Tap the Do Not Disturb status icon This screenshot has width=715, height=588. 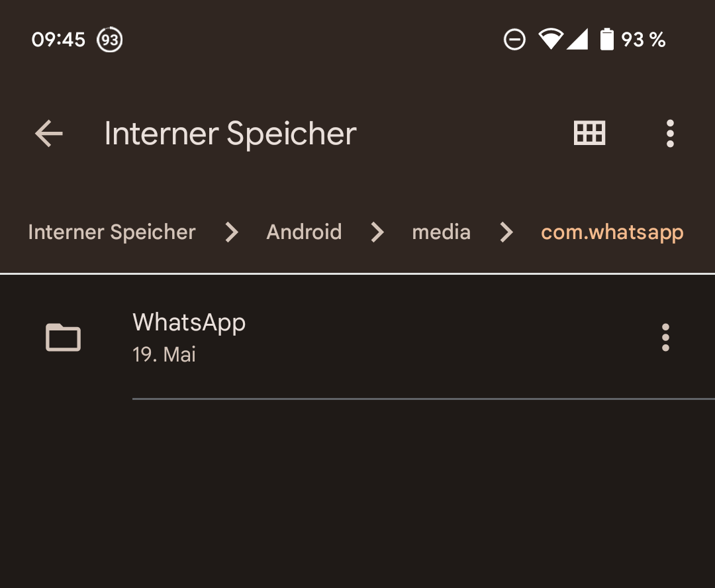click(x=514, y=40)
